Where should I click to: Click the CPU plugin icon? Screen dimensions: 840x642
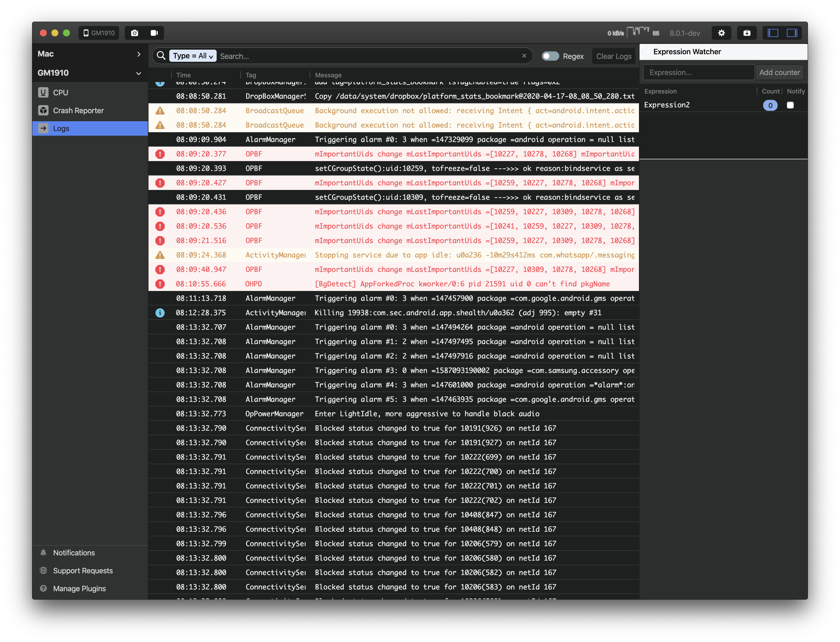[43, 92]
